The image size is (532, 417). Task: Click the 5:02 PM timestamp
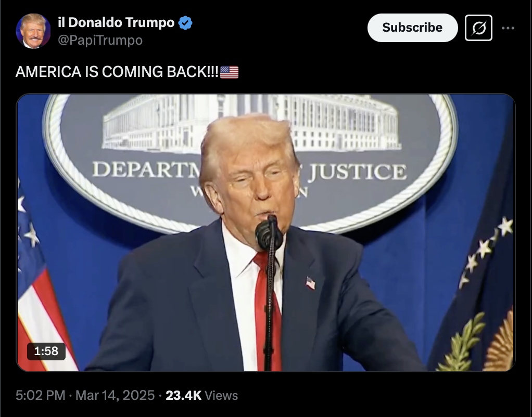(41, 395)
